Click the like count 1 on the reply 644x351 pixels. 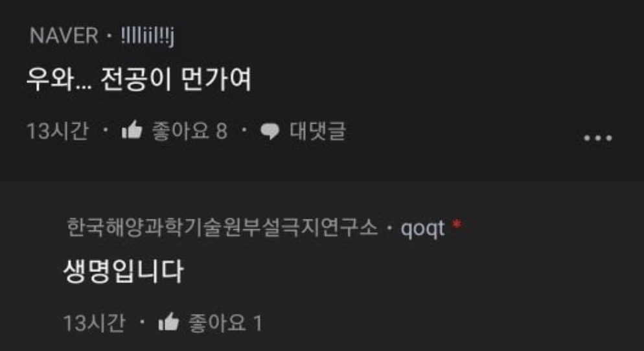click(257, 324)
